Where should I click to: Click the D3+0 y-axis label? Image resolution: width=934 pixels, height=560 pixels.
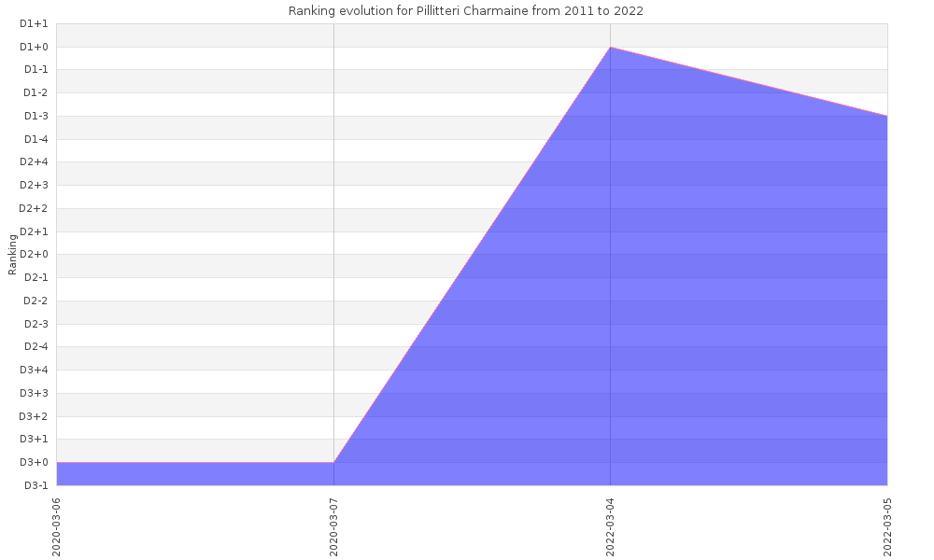(35, 462)
